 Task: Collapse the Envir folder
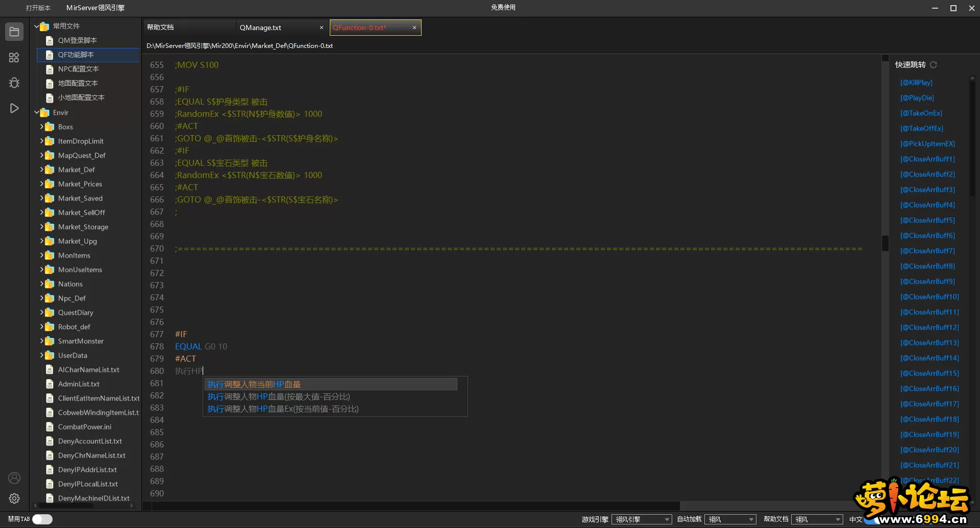36,113
